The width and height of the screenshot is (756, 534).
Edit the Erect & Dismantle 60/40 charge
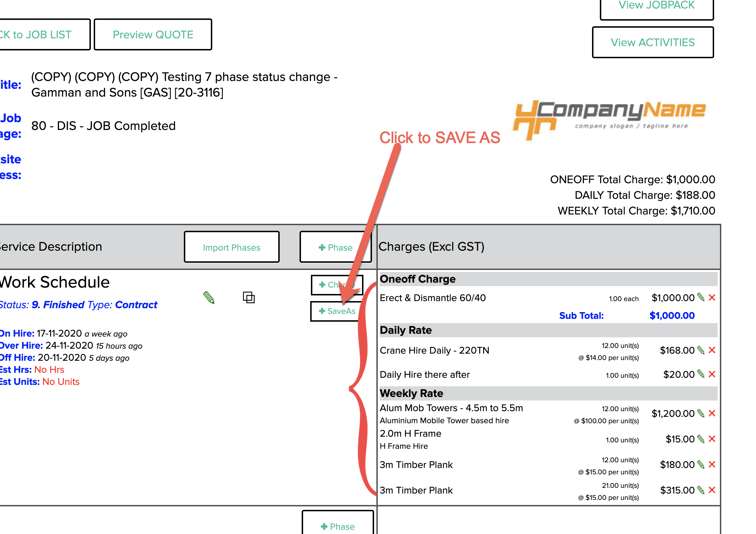point(701,297)
